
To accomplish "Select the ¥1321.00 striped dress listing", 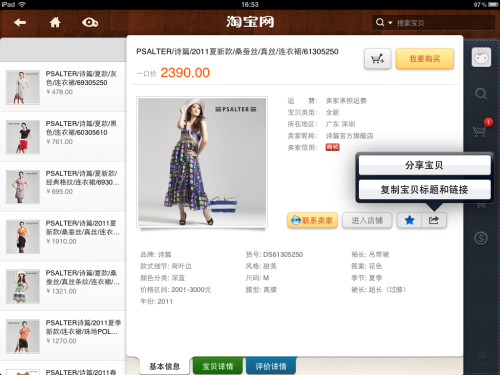I will (63, 286).
